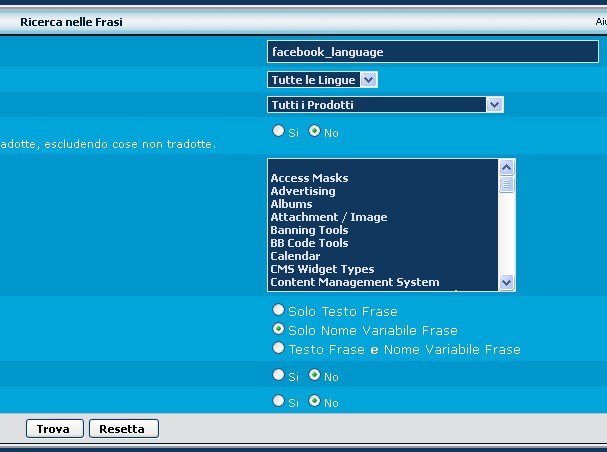Expand the Tutti i Prodotti dropdown
Screen dimensions: 607x452
tap(385, 104)
